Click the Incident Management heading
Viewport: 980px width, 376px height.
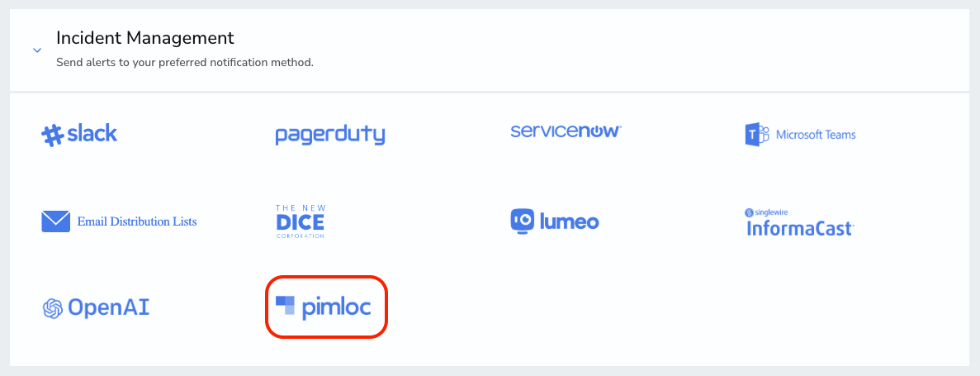coord(145,37)
